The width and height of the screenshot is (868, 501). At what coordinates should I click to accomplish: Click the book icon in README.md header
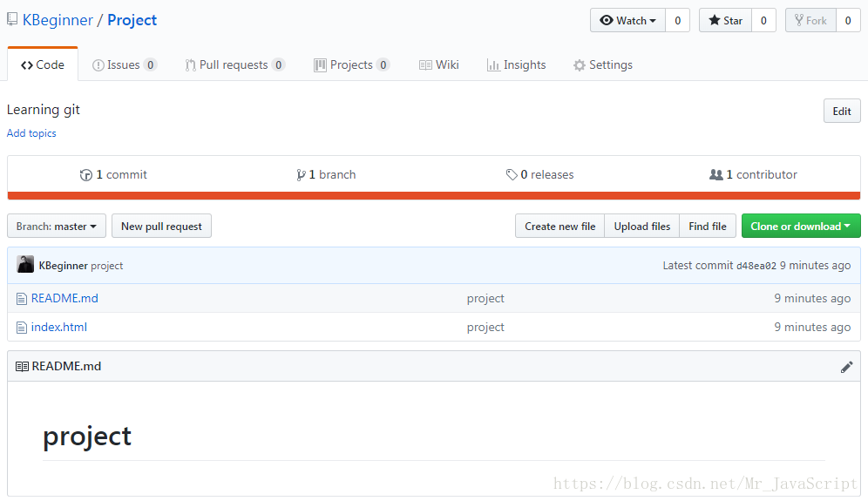click(x=22, y=367)
